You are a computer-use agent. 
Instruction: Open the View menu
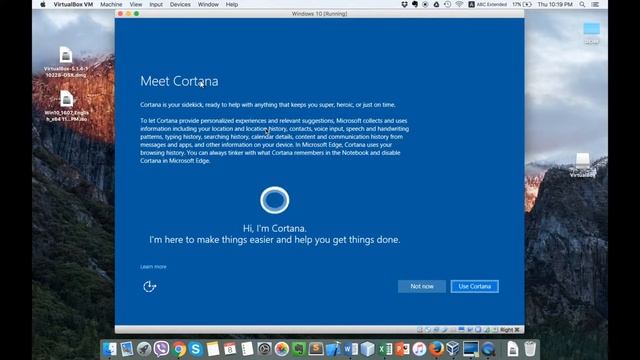[x=136, y=4]
